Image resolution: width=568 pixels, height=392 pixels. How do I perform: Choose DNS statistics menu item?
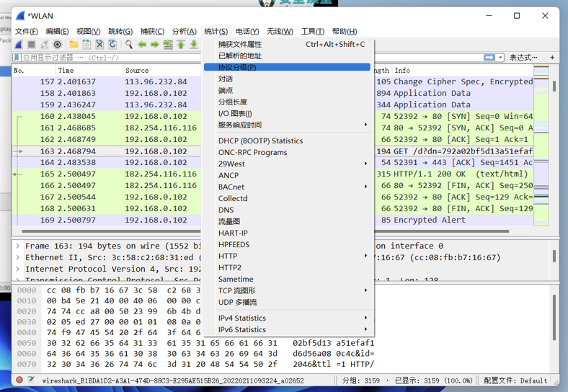pos(288,210)
